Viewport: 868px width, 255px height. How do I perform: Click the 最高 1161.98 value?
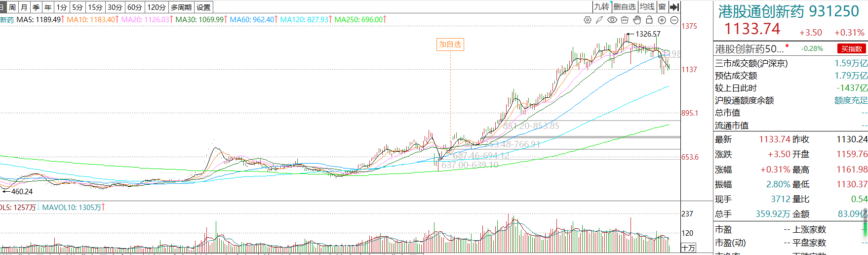852,170
